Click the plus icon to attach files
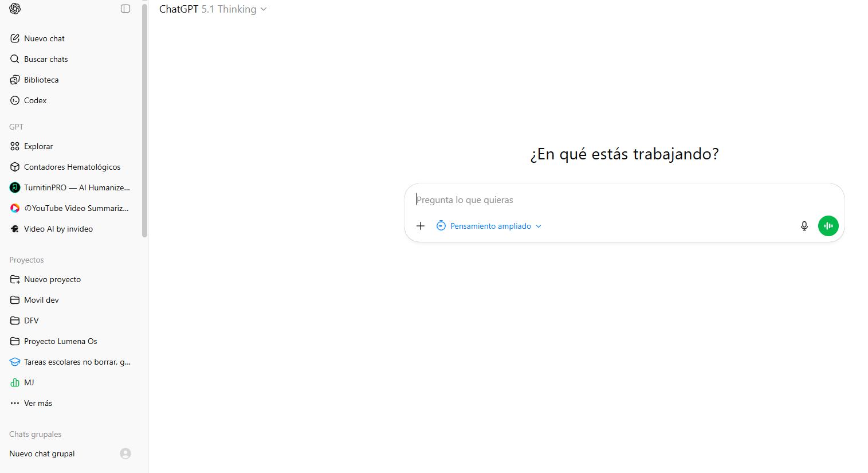Viewport: 868px width, 473px height. coord(421,226)
